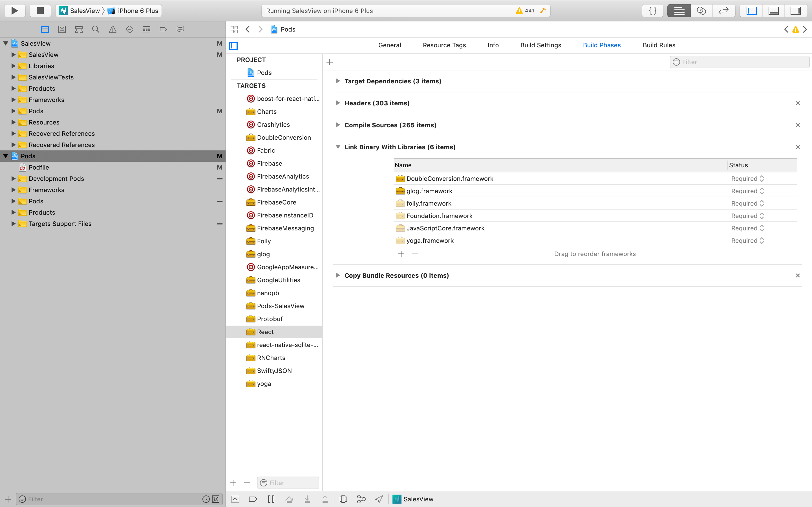Open the Test navigator

point(130,29)
